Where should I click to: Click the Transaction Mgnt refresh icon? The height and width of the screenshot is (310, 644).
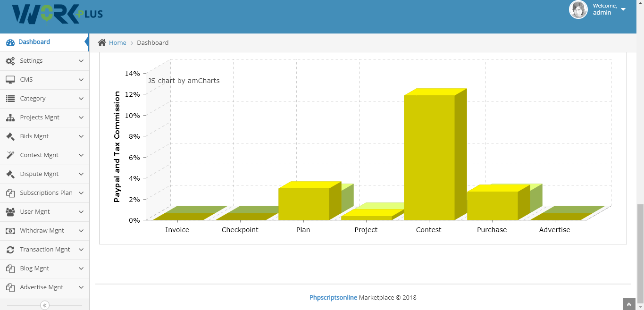(10, 250)
